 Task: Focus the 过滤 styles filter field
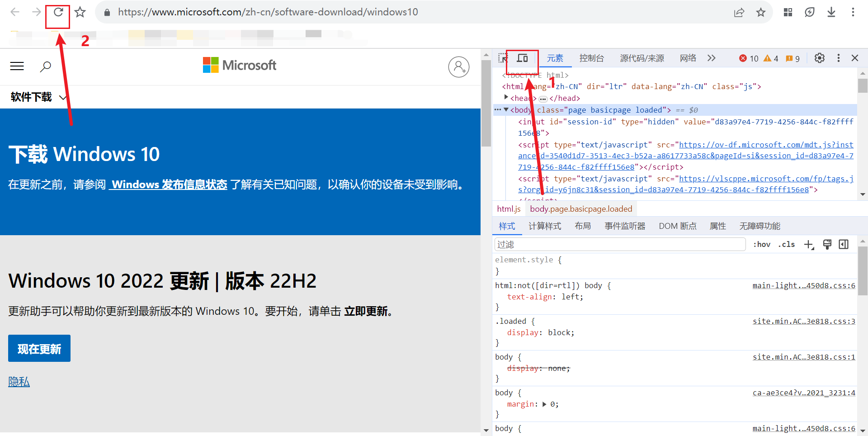[620, 245]
